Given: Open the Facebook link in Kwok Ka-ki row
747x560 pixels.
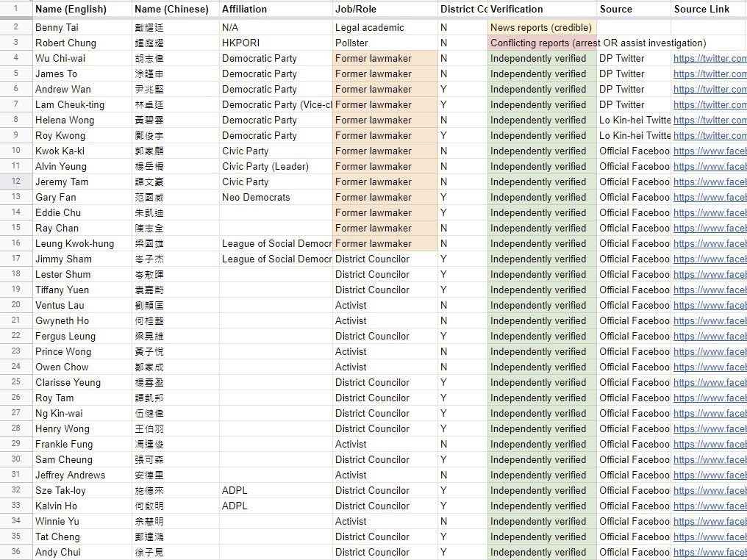Looking at the screenshot, I should pyautogui.click(x=710, y=151).
